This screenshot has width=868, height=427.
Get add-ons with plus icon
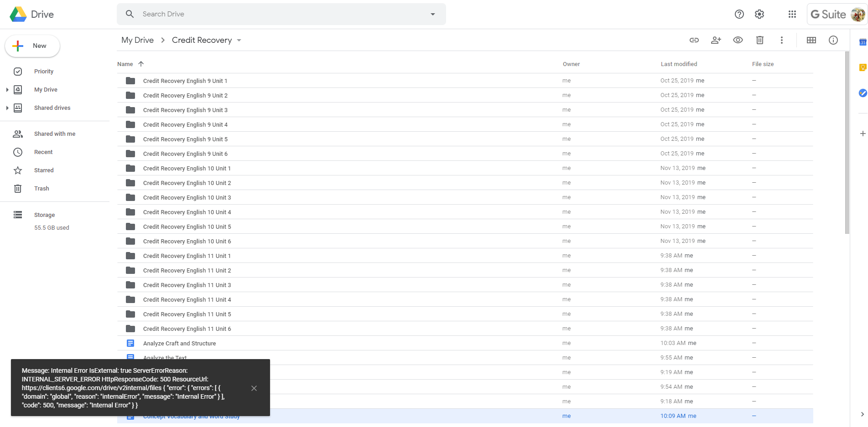click(x=863, y=134)
